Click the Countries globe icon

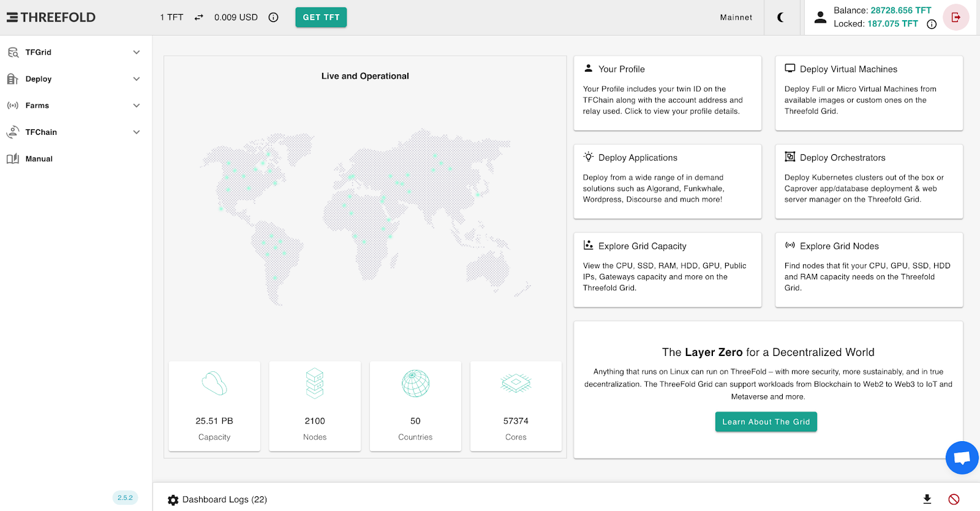coord(415,384)
